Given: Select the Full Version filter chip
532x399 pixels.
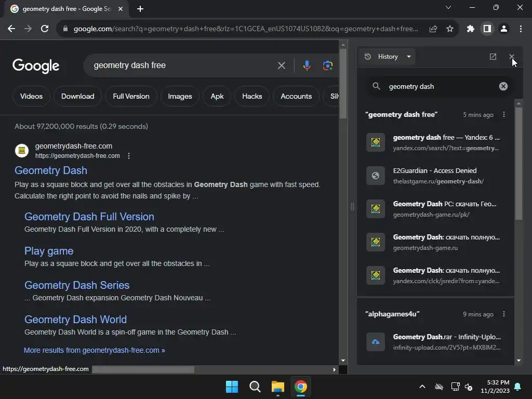Looking at the screenshot, I should coord(131,96).
